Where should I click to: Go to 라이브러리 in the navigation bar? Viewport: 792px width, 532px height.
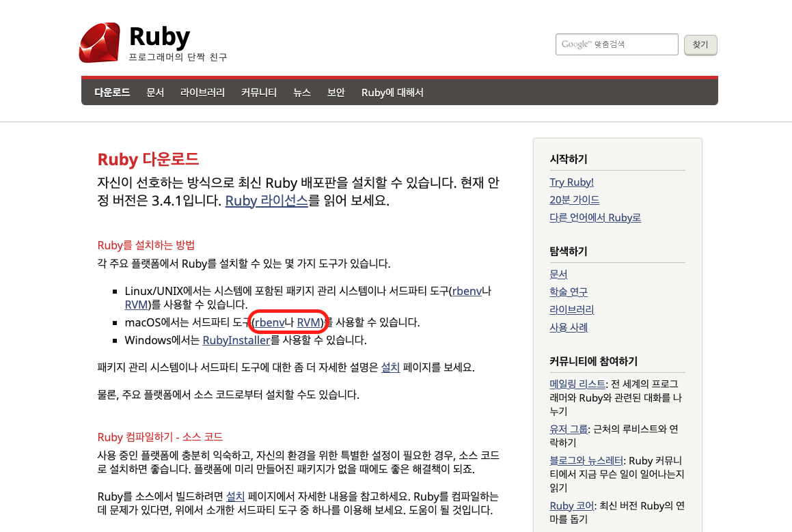pyautogui.click(x=202, y=92)
